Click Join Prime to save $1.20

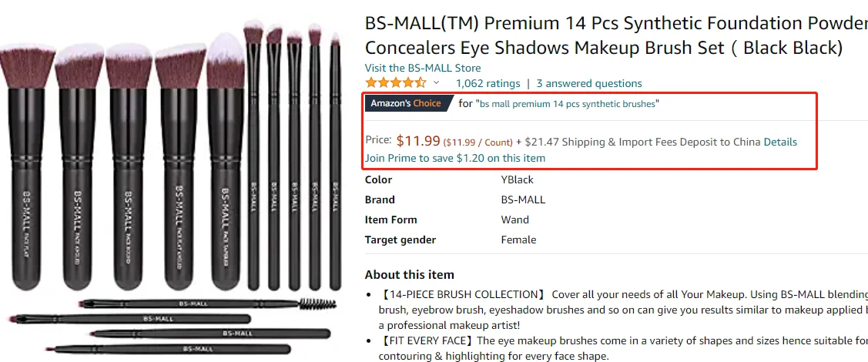click(x=455, y=158)
